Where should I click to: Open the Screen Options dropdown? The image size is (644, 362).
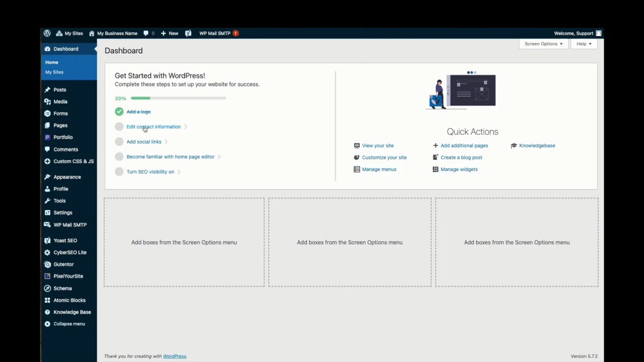click(x=543, y=44)
